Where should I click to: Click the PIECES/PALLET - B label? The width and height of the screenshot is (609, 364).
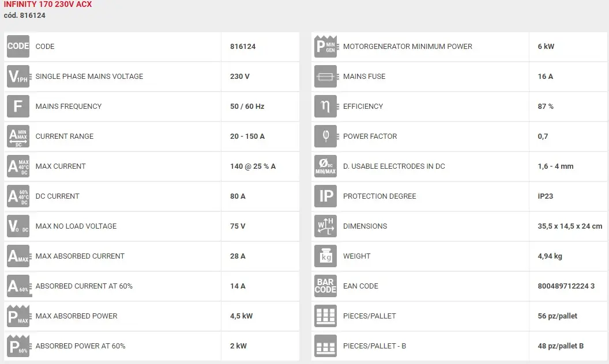point(374,346)
